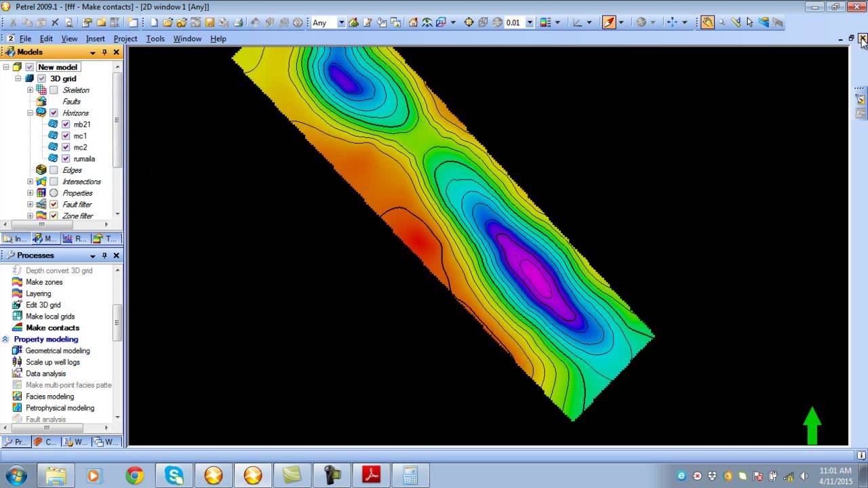Screen dimensions: 868x488
Task: Open the File menu
Action: coord(25,39)
